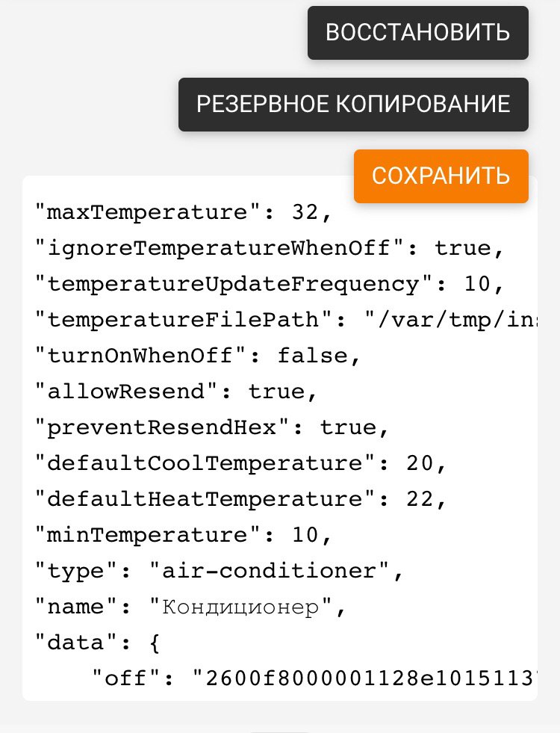Save config with the orange СОХРАНИТЬ button
Image resolution: width=560 pixels, height=733 pixels.
tap(441, 176)
